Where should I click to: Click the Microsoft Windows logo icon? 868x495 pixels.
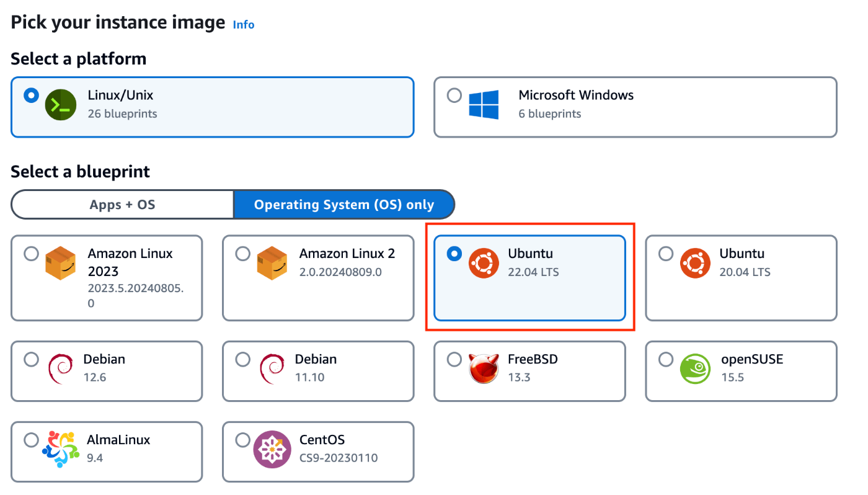tap(484, 105)
